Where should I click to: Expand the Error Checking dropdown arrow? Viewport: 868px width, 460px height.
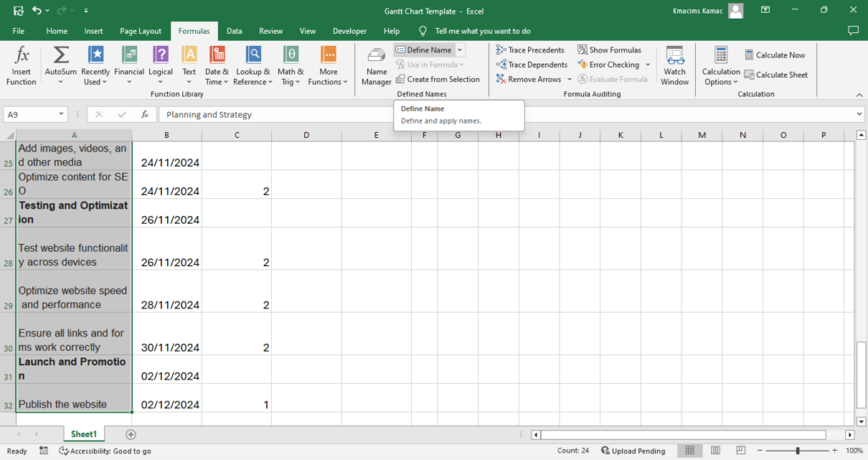tap(648, 64)
